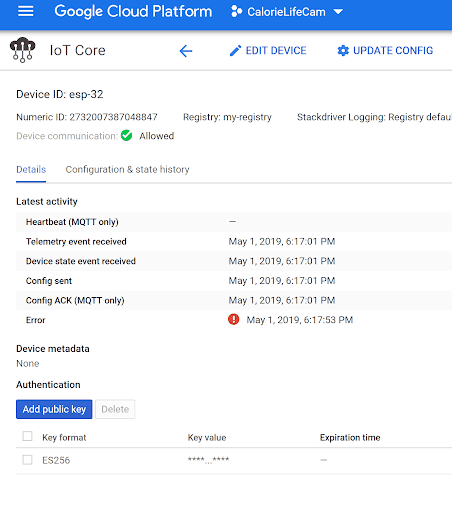Click the masked ES256 key value
Image resolution: width=452 pixels, height=512 pixels.
pos(208,460)
